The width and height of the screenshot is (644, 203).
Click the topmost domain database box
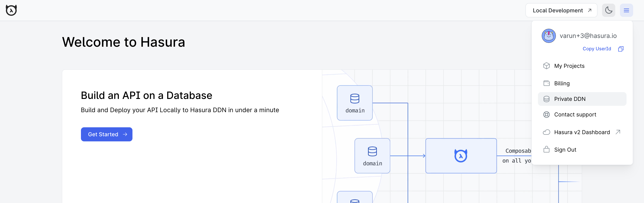[x=355, y=103]
